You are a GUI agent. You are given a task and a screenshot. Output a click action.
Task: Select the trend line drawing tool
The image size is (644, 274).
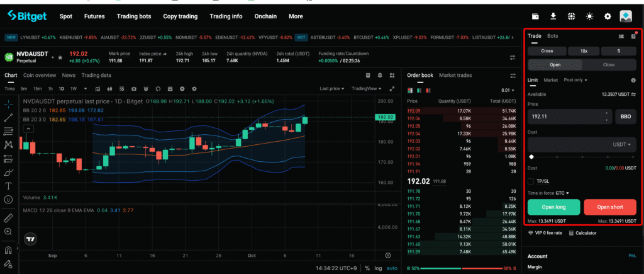(9, 117)
